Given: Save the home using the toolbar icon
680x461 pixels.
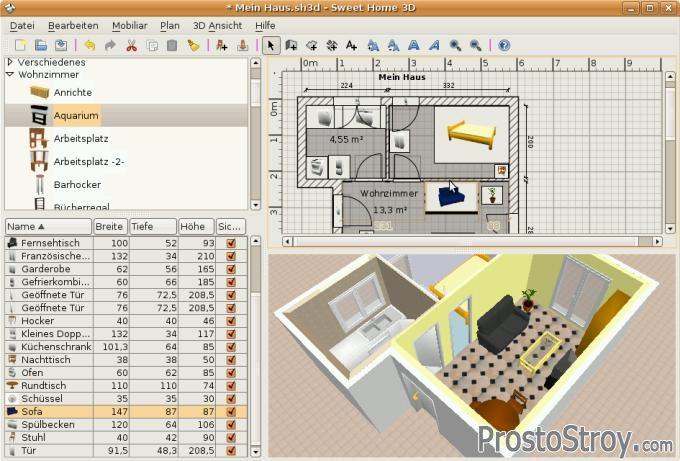Looking at the screenshot, I should 61,45.
